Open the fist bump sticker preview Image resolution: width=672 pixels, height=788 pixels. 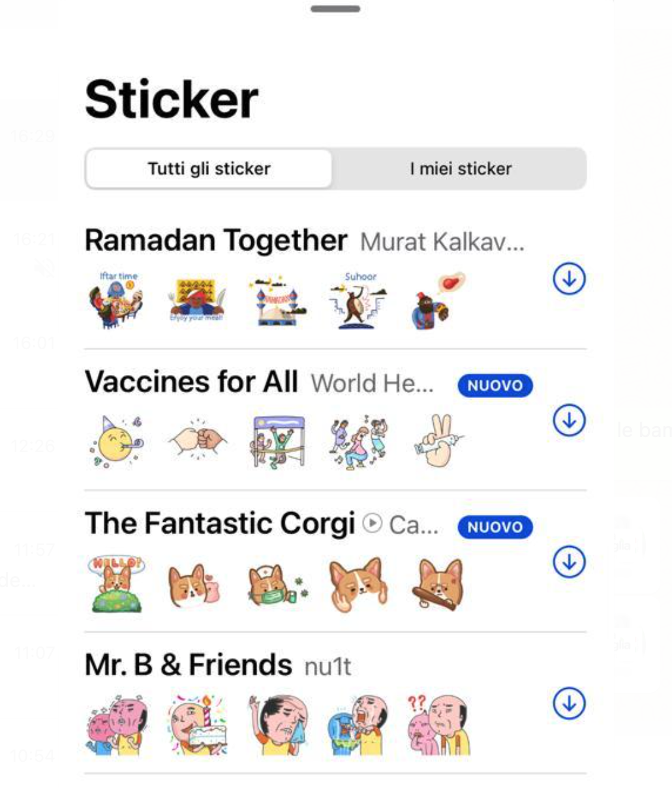(198, 442)
